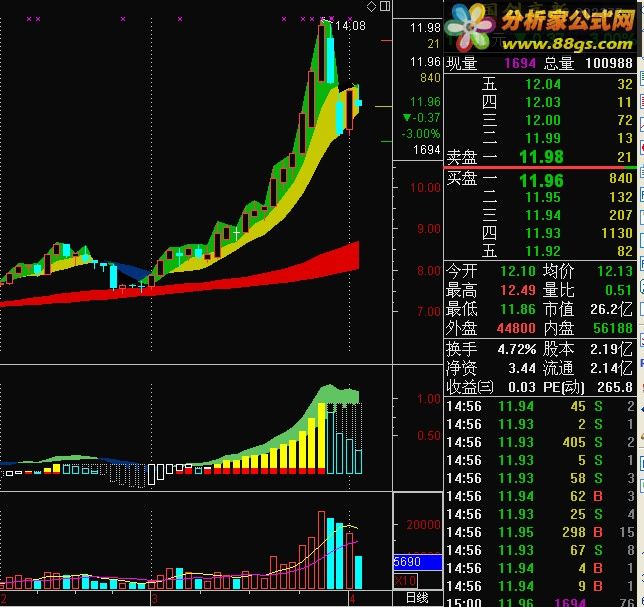Click the month 3 marker on time axis
The width and height of the screenshot is (644, 607).
coord(154,599)
